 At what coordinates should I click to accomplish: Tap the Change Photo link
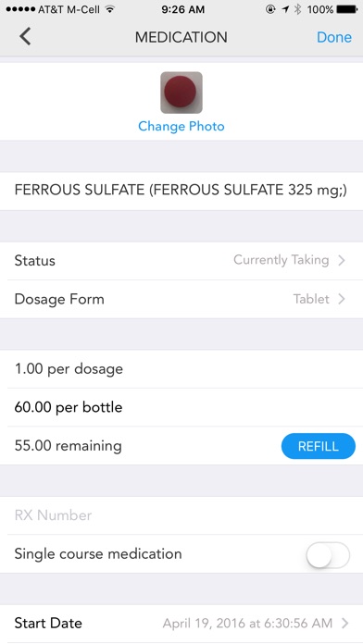click(x=181, y=126)
